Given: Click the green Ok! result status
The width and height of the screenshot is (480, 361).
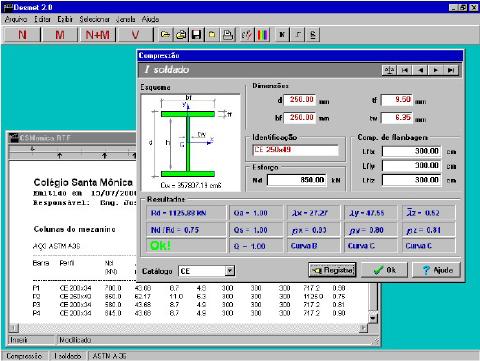Looking at the screenshot, I should (186, 246).
